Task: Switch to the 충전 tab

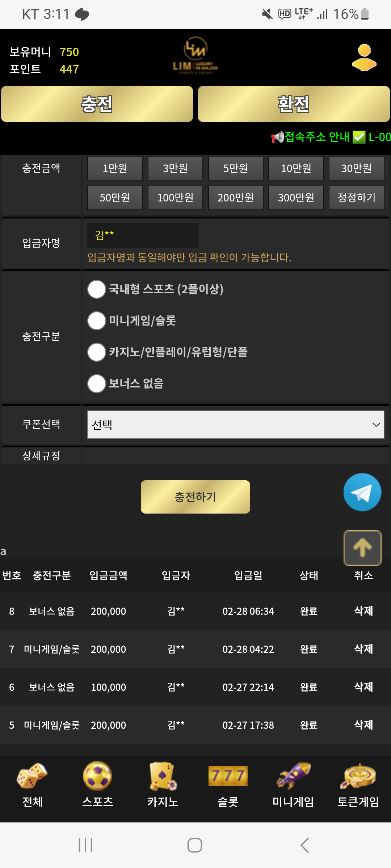Action: tap(97, 104)
